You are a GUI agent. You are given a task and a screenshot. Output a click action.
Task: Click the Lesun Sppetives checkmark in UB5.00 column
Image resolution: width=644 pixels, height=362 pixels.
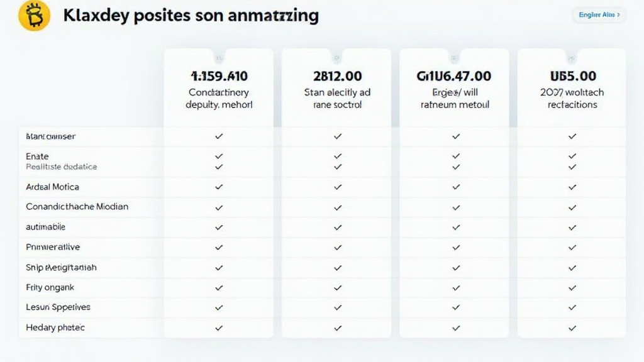click(572, 307)
